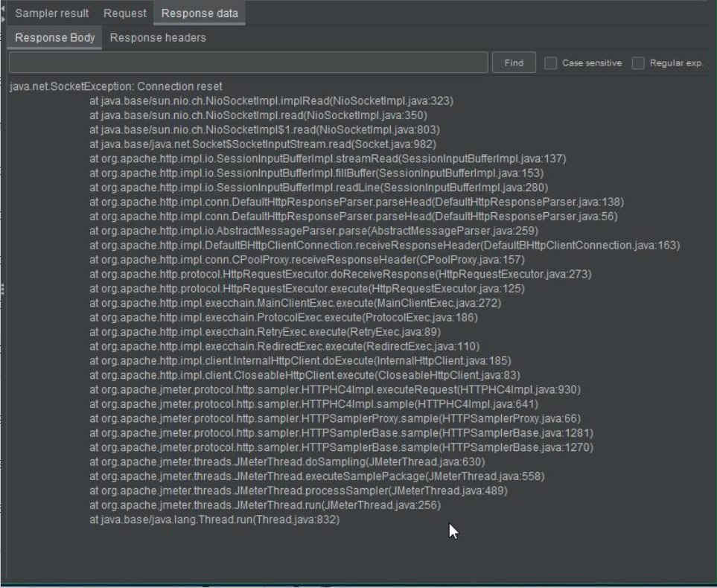717x588 pixels.
Task: Click the HTTPSamplerBase.java:1281 line
Action: (x=342, y=433)
